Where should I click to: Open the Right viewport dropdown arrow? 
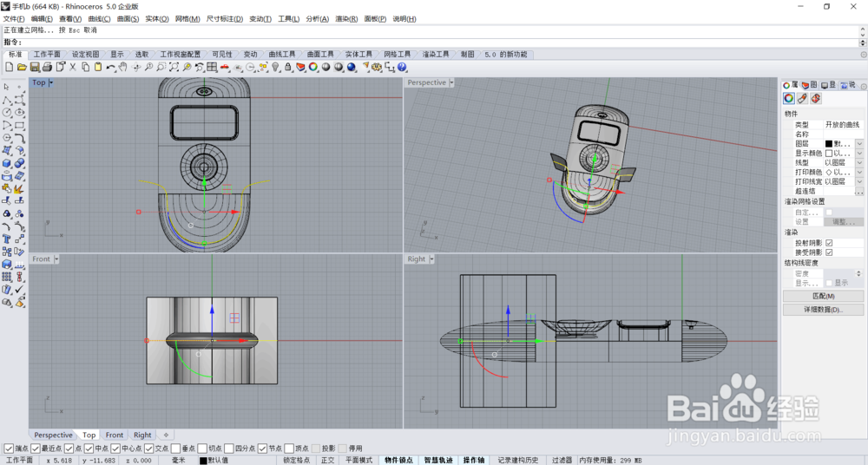tap(431, 259)
